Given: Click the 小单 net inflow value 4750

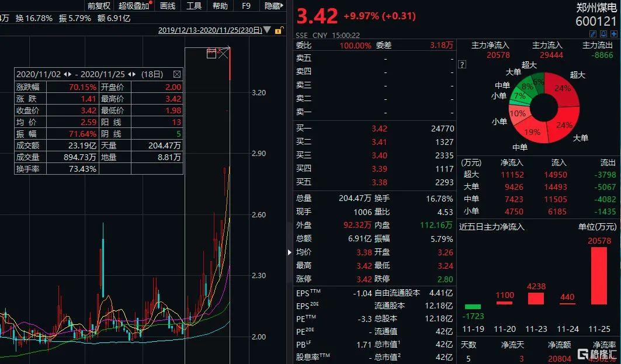Looking at the screenshot, I should pos(514,212).
